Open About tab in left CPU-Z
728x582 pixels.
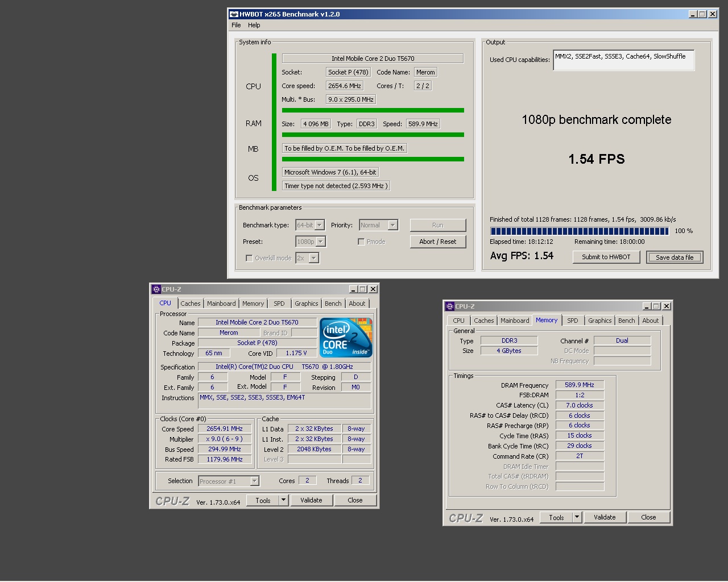[x=357, y=304]
